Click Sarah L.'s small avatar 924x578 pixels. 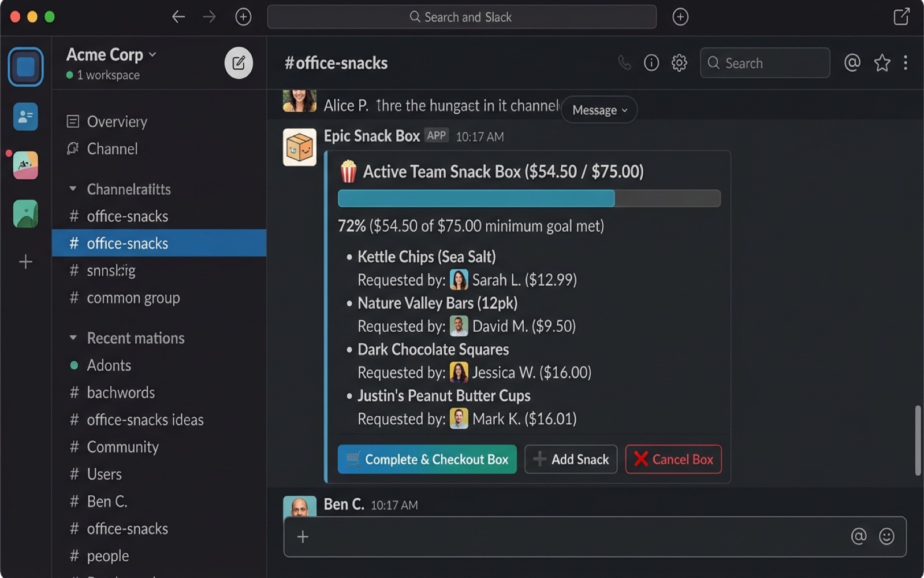459,280
